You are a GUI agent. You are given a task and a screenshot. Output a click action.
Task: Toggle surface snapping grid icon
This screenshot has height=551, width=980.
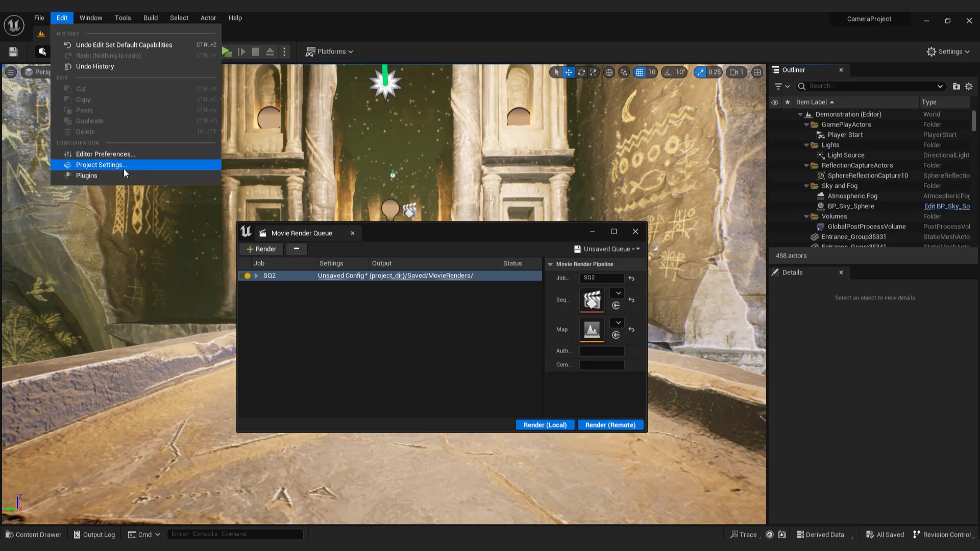click(625, 72)
